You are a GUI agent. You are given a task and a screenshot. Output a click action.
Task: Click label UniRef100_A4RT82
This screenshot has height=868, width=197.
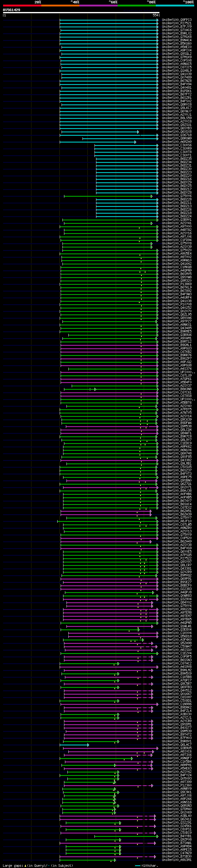(x=177, y=230)
